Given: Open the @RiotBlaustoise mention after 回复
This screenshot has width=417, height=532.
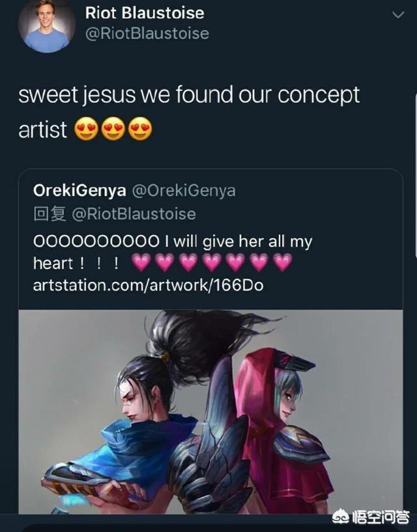Looking at the screenshot, I should [x=134, y=214].
